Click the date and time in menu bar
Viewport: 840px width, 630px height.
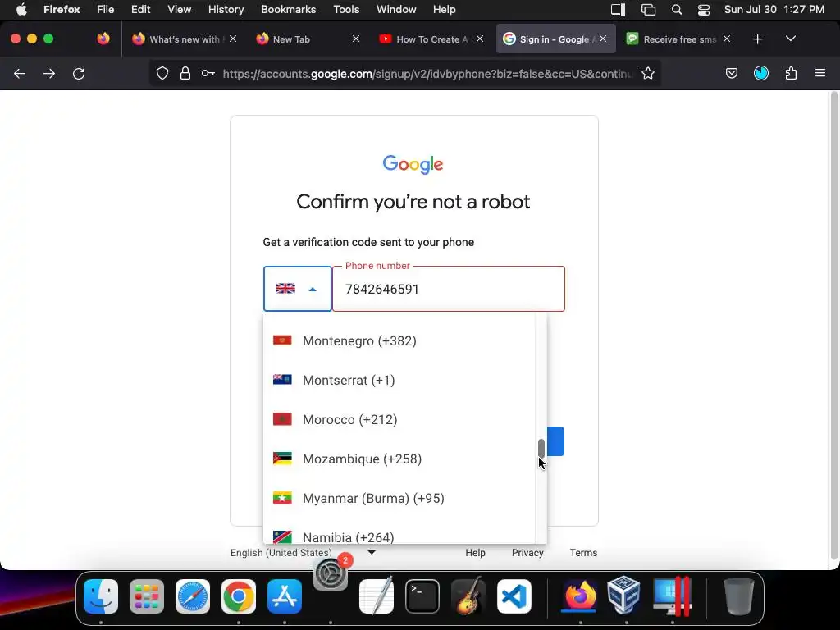(774, 9)
